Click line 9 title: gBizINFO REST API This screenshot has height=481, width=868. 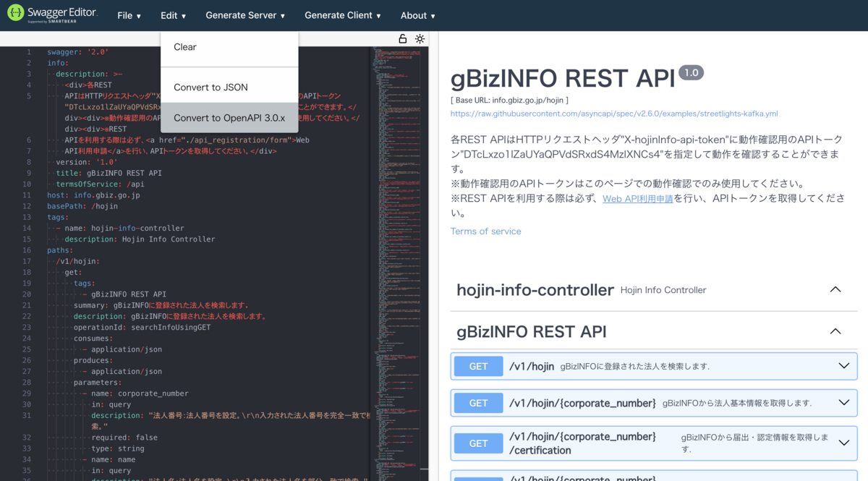point(109,173)
